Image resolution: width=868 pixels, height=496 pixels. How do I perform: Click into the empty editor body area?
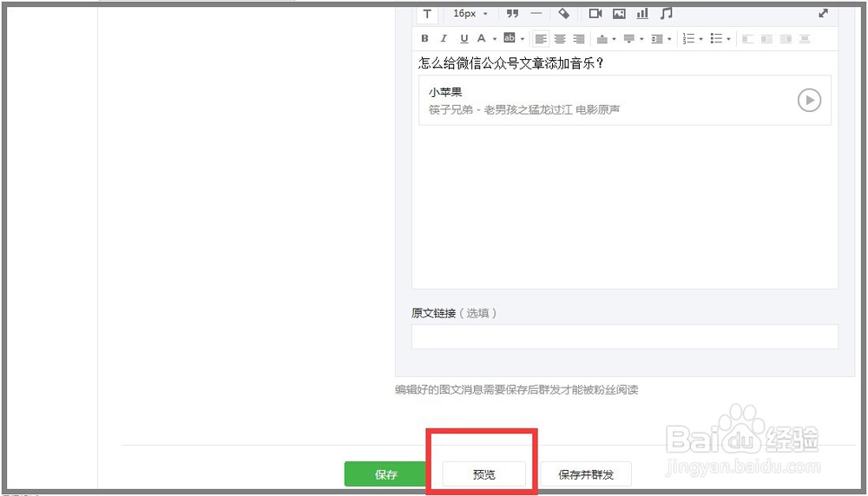624,206
